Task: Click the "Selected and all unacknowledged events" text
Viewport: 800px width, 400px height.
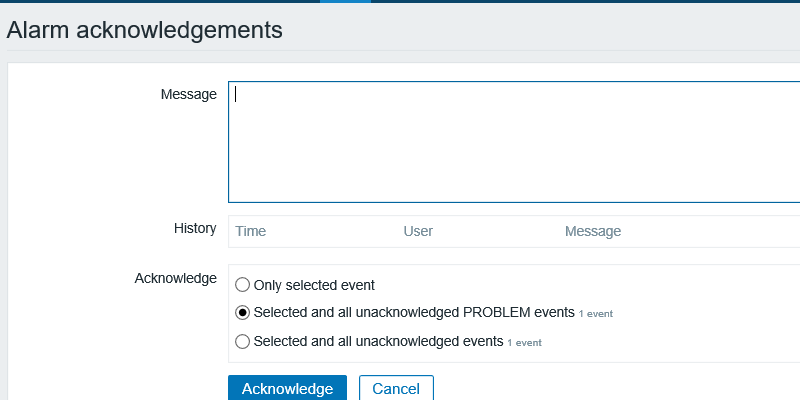Action: pos(378,341)
